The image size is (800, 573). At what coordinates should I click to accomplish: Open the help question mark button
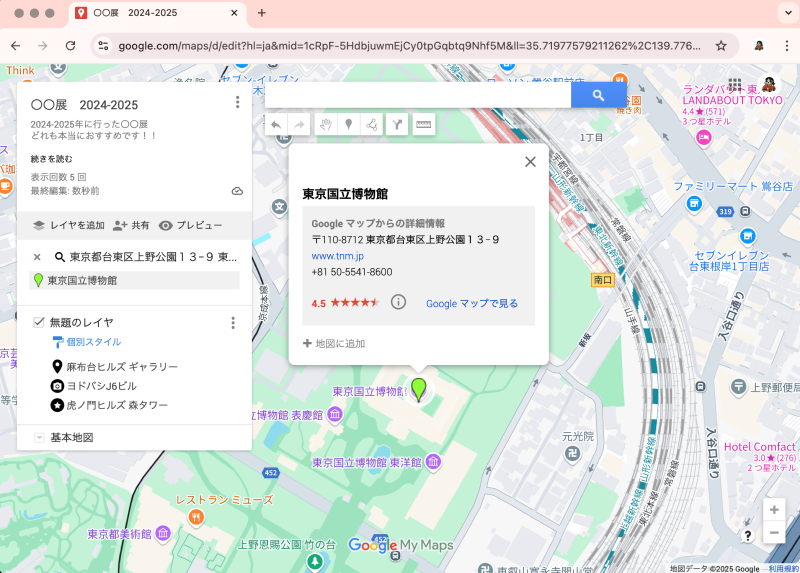click(x=747, y=535)
